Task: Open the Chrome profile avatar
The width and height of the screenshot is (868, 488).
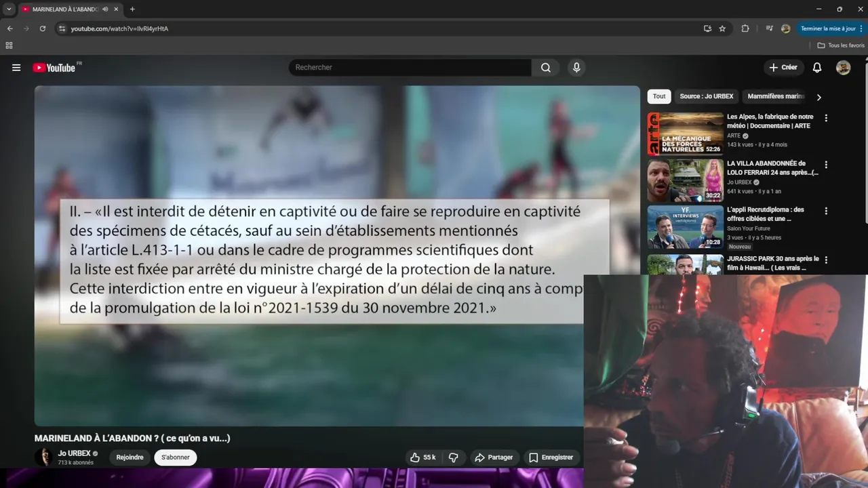Action: pyautogui.click(x=786, y=28)
